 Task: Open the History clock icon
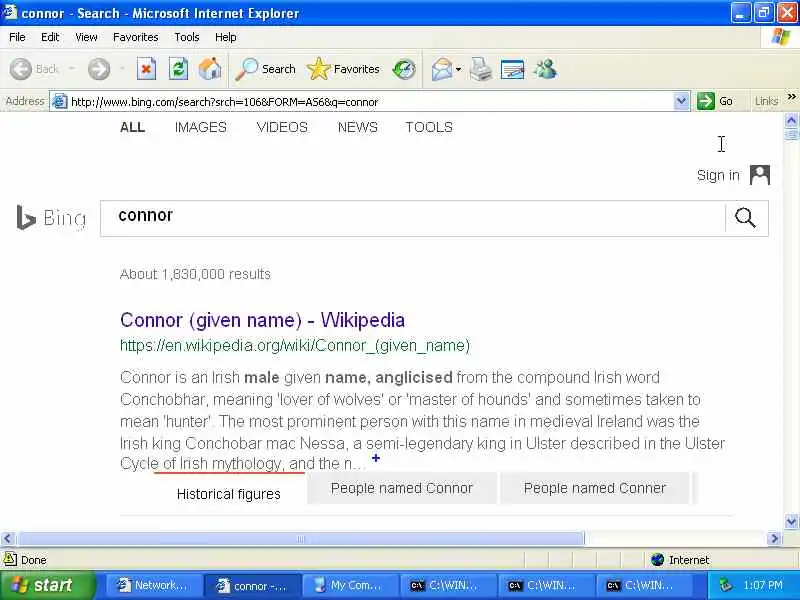[404, 69]
